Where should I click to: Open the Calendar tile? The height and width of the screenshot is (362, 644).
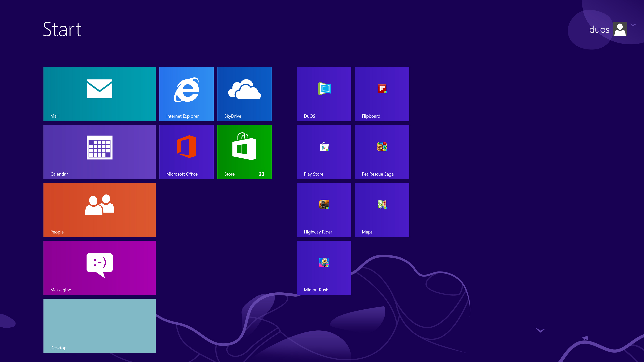click(99, 152)
